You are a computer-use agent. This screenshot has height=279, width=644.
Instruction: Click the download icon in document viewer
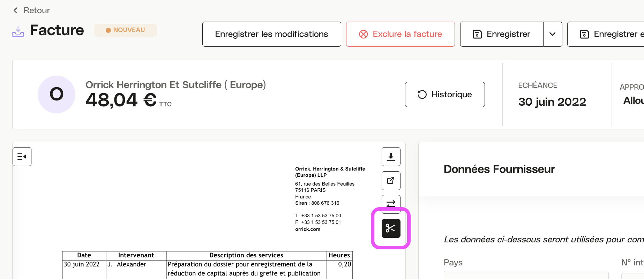coord(391,157)
